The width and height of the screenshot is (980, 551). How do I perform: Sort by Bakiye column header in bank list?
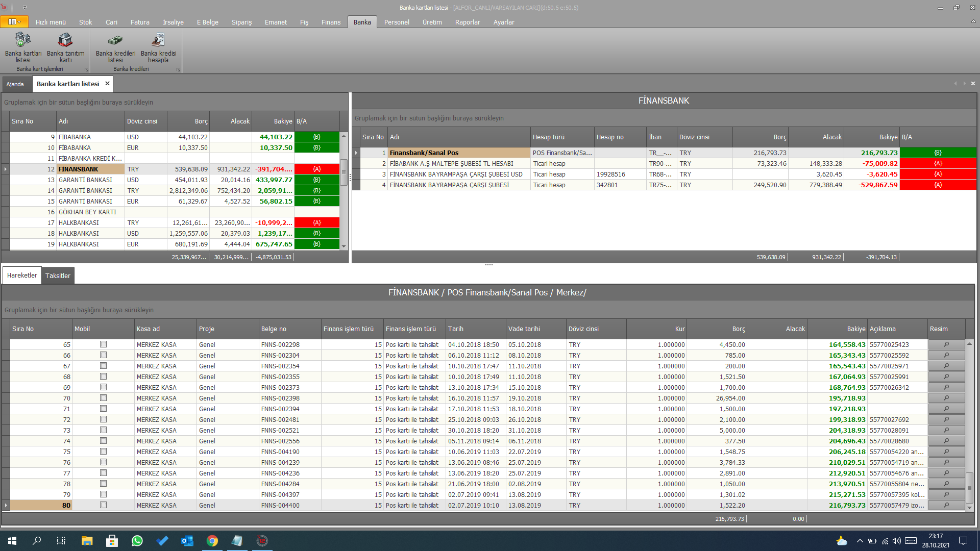click(282, 121)
